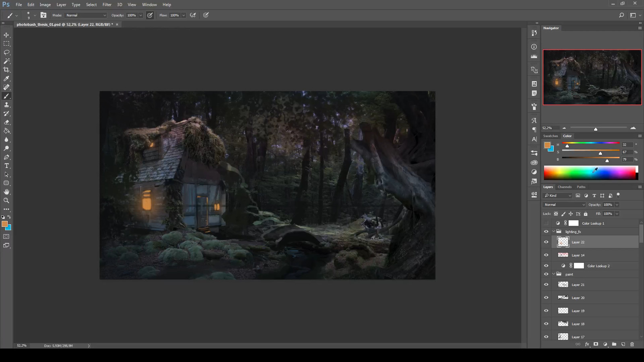
Task: Hide Layer 20 visibility eye
Action: pyautogui.click(x=546, y=298)
